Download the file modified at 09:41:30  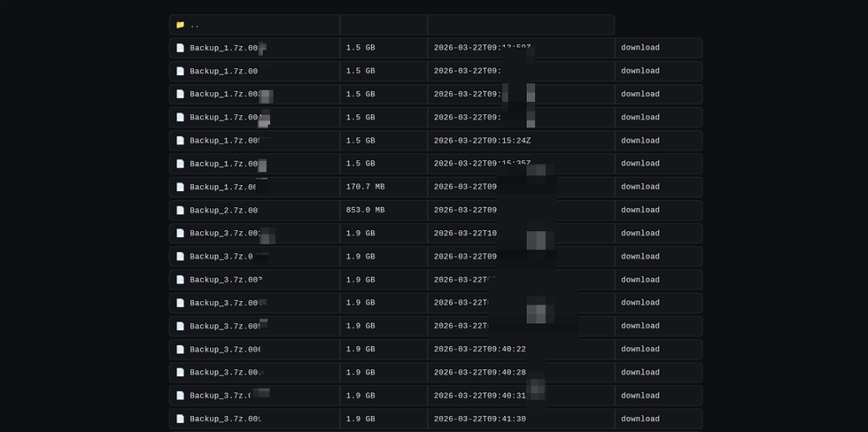(x=639, y=419)
